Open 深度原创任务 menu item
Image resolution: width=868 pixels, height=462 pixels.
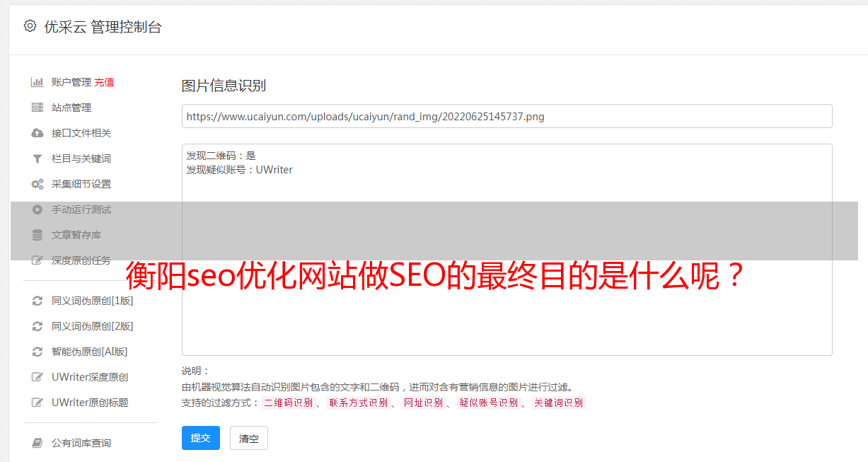tap(81, 260)
